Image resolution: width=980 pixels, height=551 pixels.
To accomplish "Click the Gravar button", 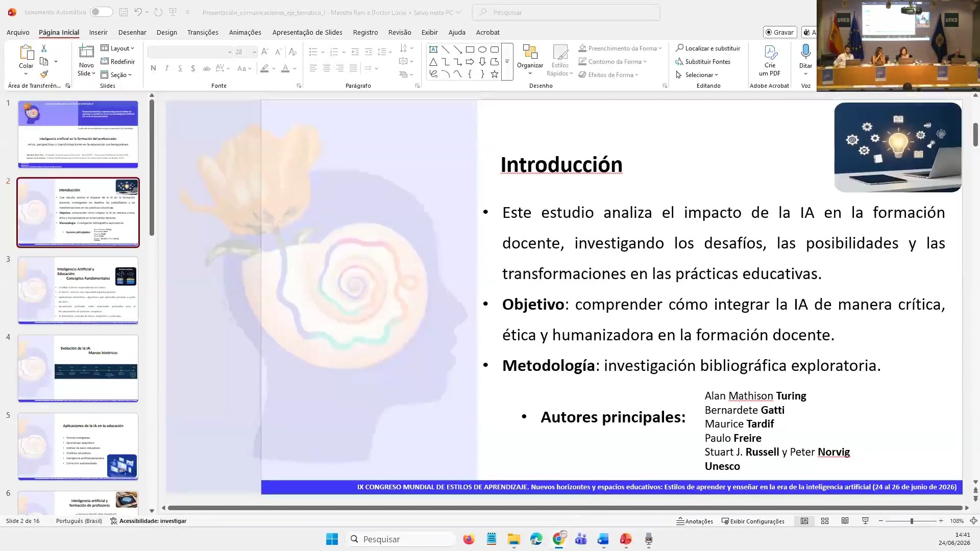I will (x=780, y=32).
